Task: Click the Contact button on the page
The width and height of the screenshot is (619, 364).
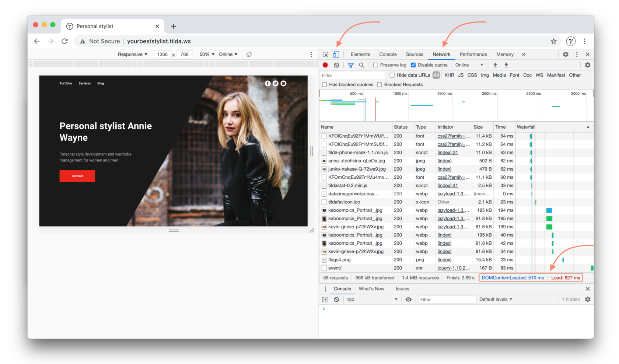Action: 77,176
